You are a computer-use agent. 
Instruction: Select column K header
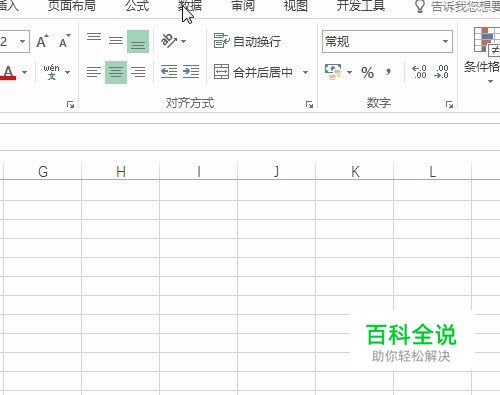355,172
